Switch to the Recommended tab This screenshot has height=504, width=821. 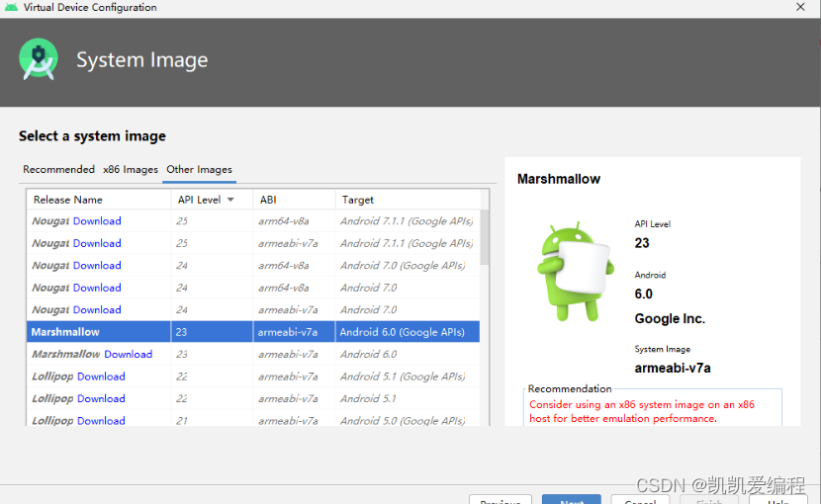(58, 169)
